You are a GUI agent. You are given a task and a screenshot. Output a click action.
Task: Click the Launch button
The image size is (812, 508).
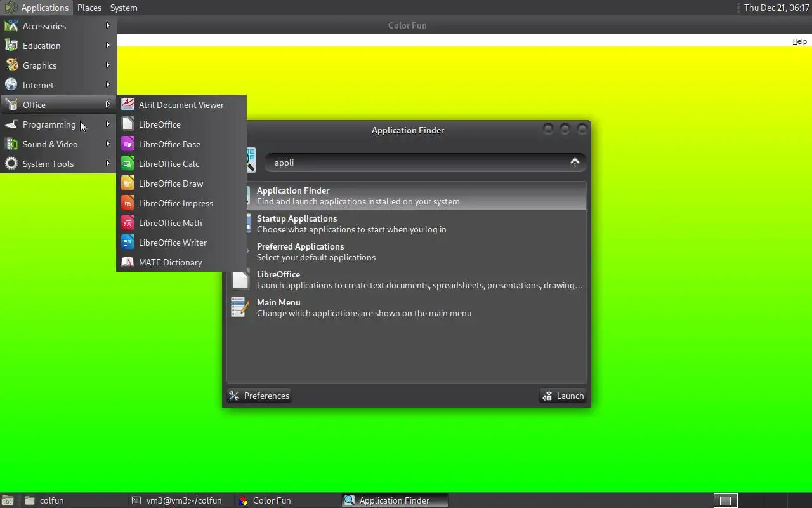point(563,396)
